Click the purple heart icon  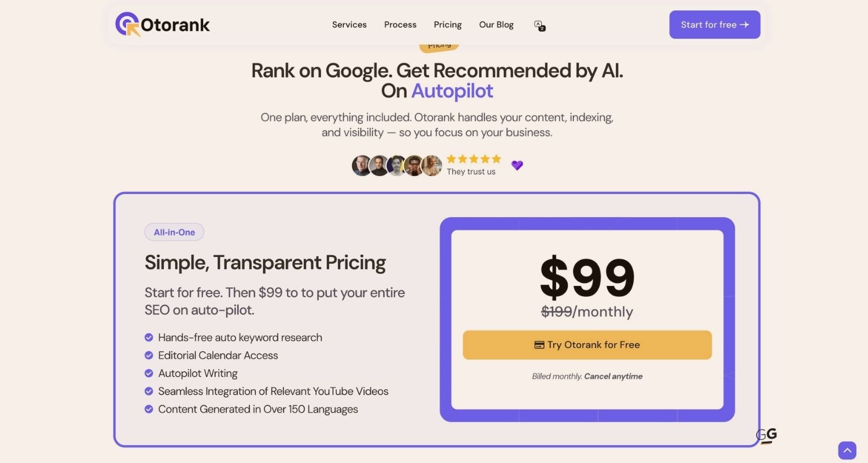(x=517, y=166)
